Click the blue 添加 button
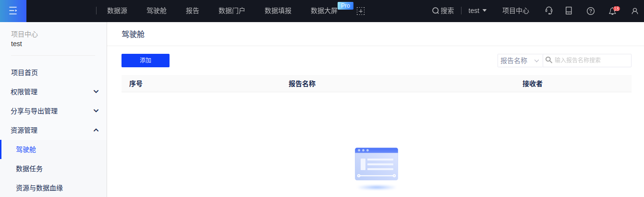 coord(146,61)
